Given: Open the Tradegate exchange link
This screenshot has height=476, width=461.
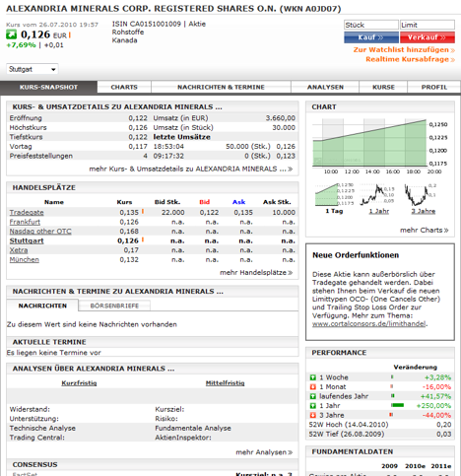Looking at the screenshot, I should tap(27, 213).
